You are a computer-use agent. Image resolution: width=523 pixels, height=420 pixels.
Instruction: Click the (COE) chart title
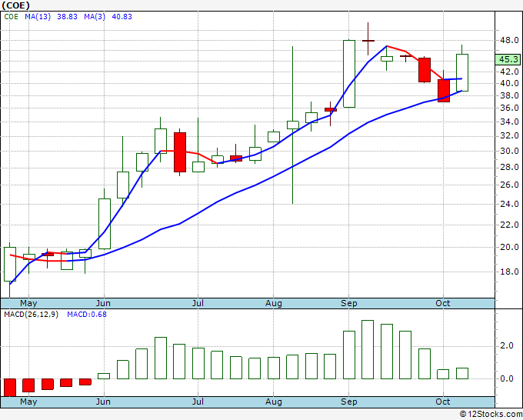click(x=15, y=5)
